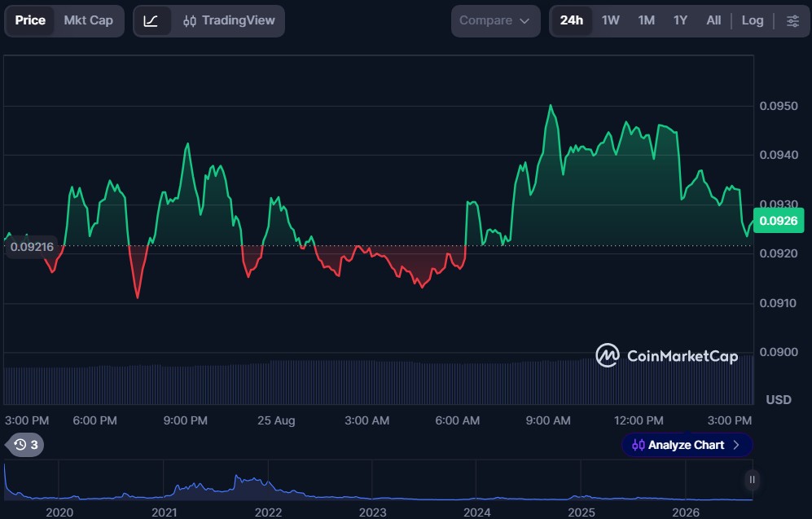Click 2020 on the history timeline
812x519 pixels.
pos(59,512)
